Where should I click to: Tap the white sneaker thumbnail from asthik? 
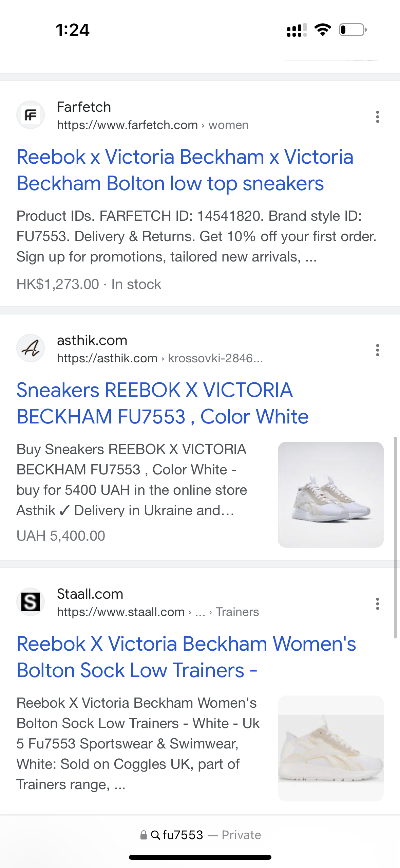(330, 494)
